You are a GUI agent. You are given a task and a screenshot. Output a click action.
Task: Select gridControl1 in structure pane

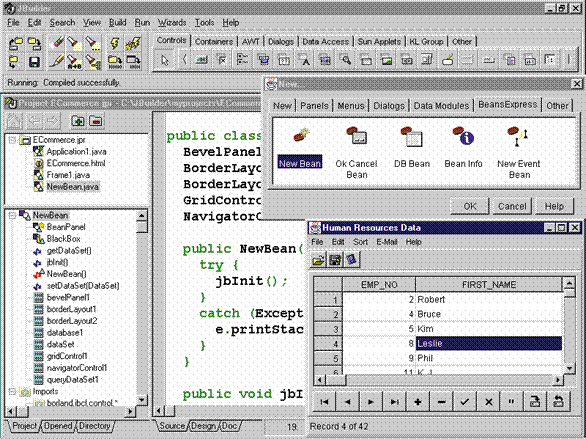click(x=67, y=356)
